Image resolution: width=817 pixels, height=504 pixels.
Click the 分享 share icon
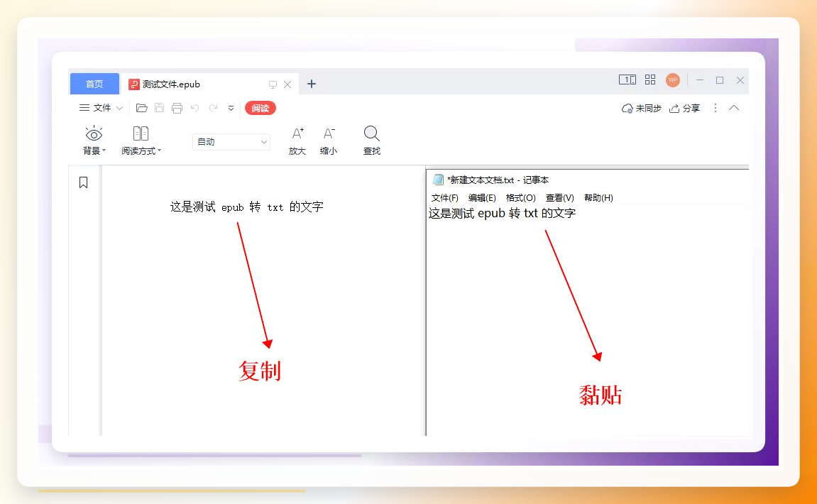674,109
